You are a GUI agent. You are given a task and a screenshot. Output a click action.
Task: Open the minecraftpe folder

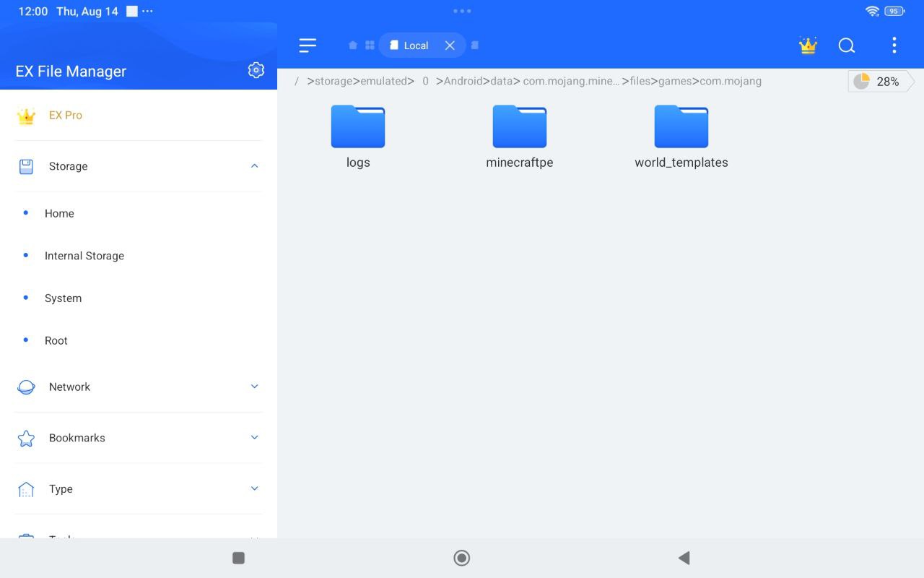pos(520,136)
